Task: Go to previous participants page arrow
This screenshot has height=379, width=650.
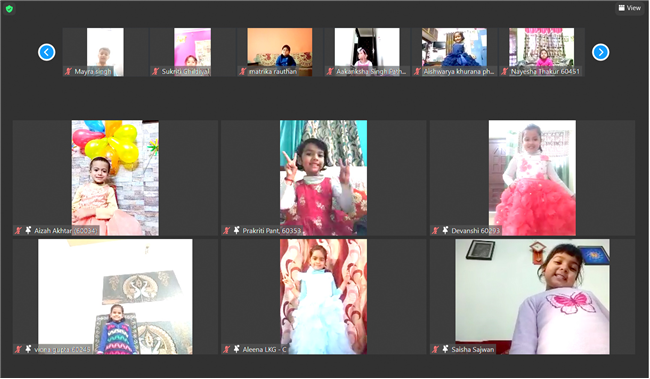Action: pos(46,52)
